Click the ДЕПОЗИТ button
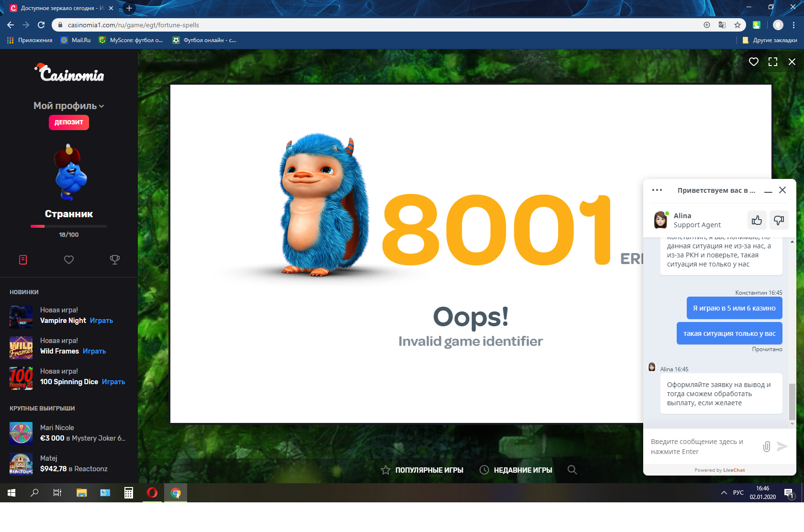This screenshot has width=804, height=532. coord(69,122)
